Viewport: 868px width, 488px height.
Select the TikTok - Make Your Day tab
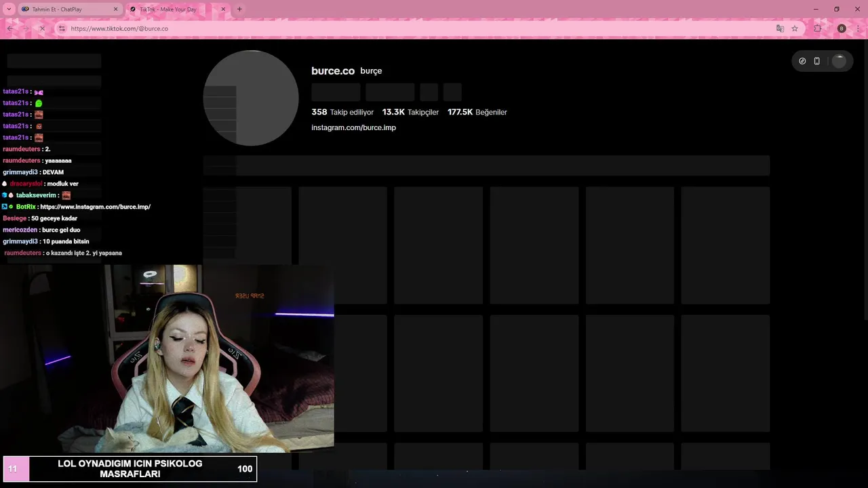pyautogui.click(x=178, y=9)
